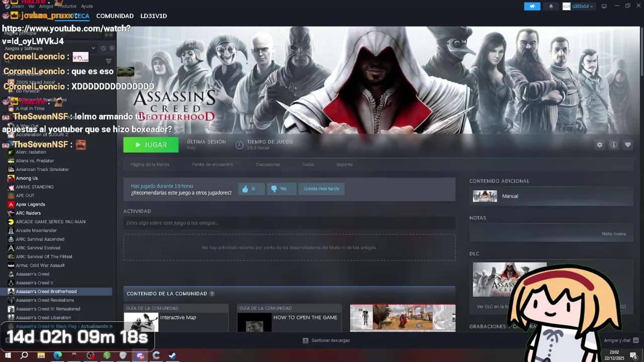Open the Assassin's Creed DLC thumbnail

(x=509, y=280)
